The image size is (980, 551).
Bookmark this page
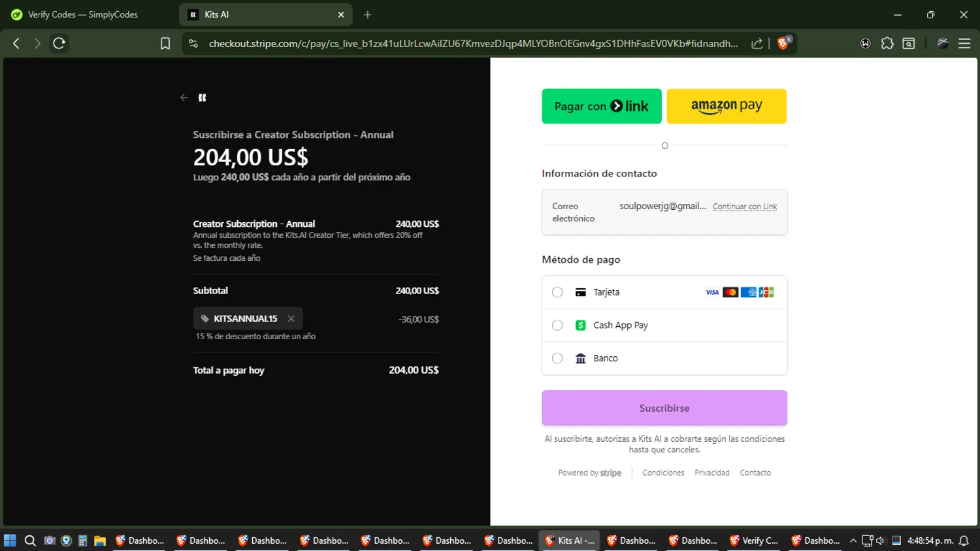(x=165, y=43)
